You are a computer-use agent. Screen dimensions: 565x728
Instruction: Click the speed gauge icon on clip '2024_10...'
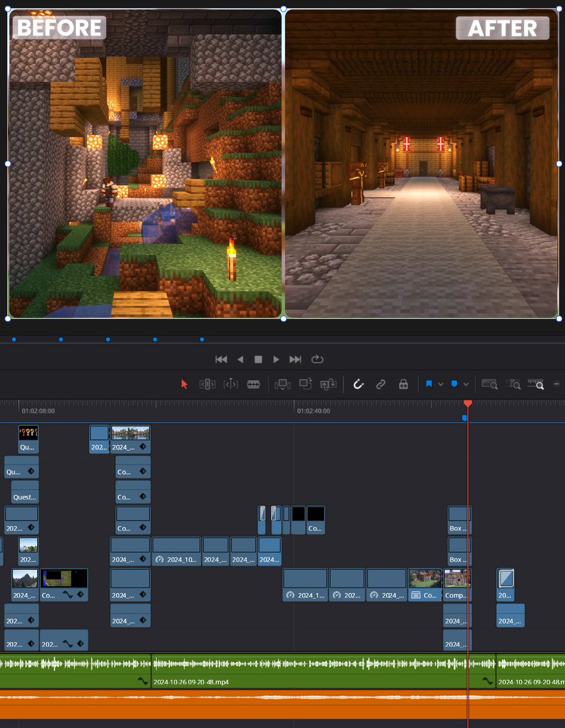pyautogui.click(x=160, y=559)
